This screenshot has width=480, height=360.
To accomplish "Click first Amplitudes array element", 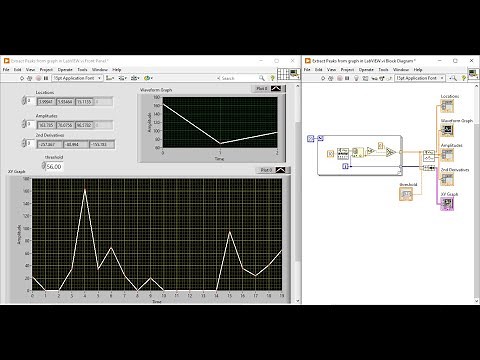I will point(46,125).
